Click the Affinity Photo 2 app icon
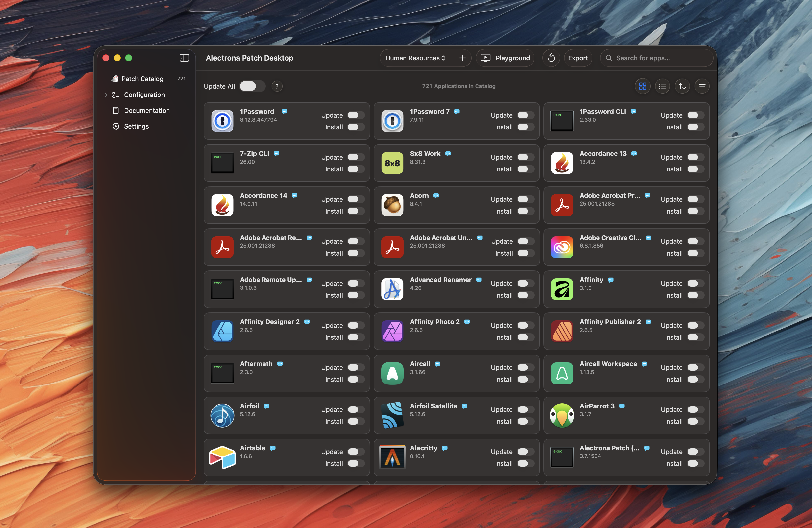812x528 pixels. coord(392,331)
